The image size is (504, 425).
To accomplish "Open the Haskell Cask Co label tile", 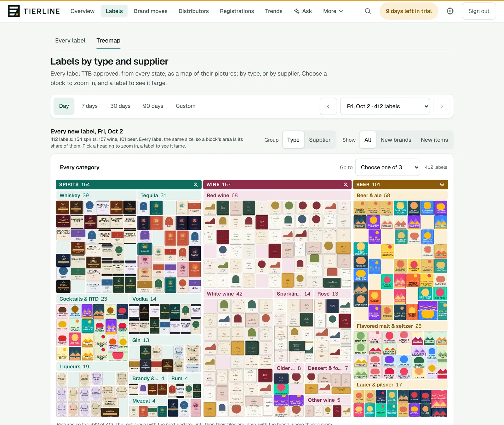I will pyautogui.click(x=103, y=207).
